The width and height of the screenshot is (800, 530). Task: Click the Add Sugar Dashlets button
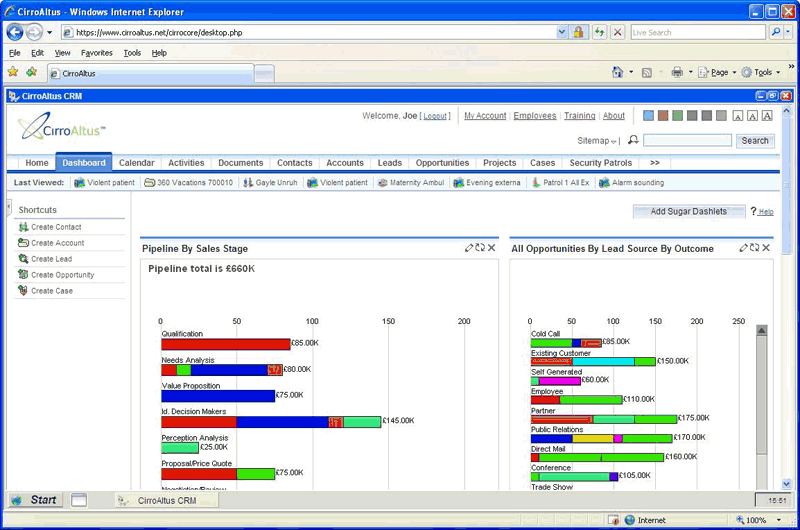pyautogui.click(x=688, y=211)
